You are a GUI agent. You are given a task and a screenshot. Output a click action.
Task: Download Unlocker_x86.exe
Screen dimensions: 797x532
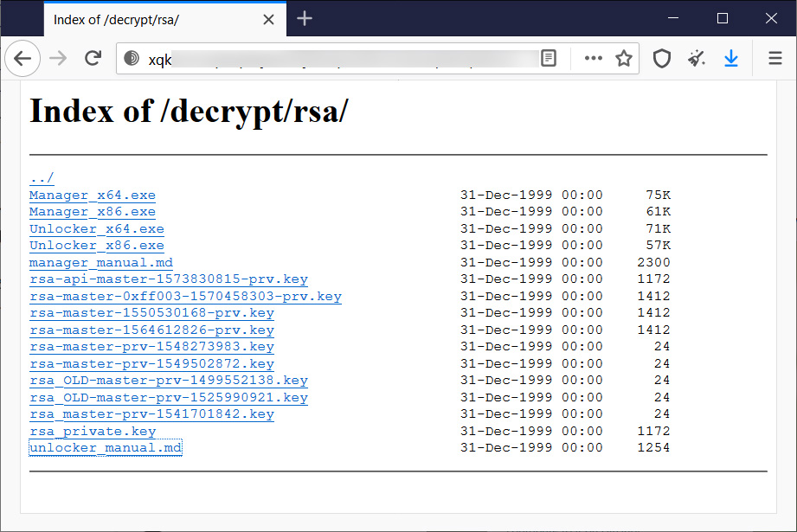click(x=96, y=245)
